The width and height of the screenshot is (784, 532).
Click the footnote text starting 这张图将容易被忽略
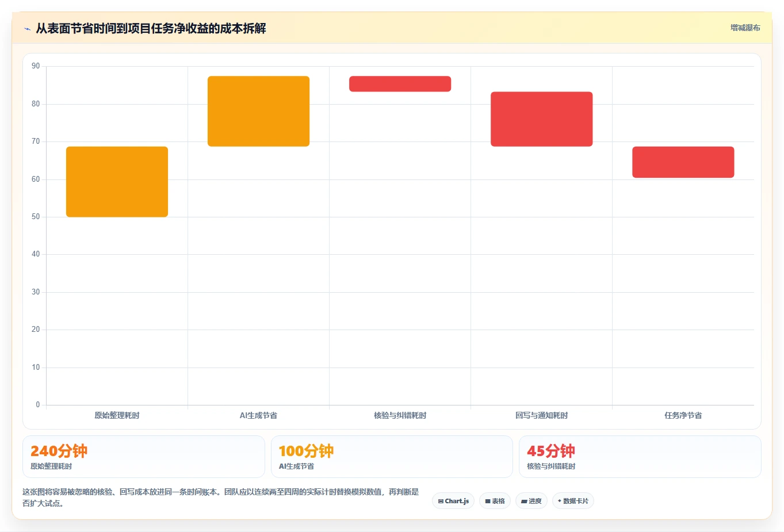click(x=221, y=497)
